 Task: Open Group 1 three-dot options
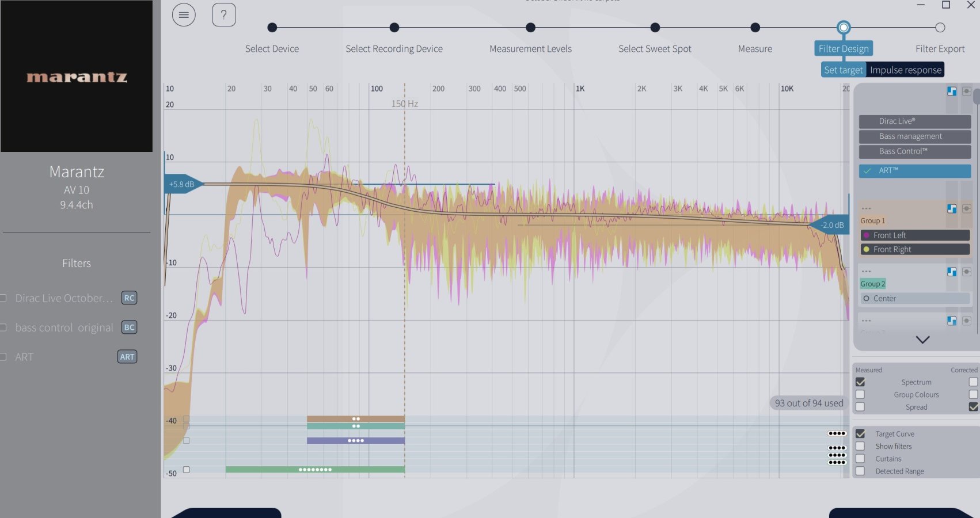coord(867,208)
